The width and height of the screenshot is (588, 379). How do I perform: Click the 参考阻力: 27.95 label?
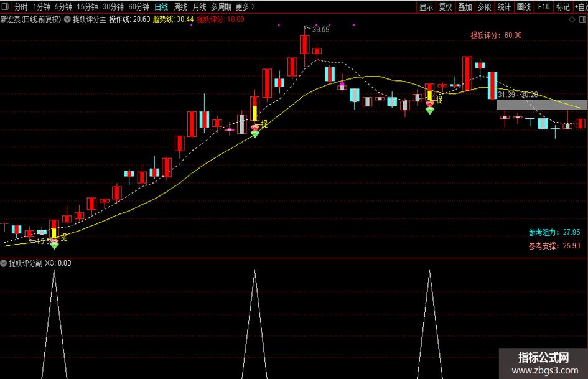pyautogui.click(x=554, y=232)
